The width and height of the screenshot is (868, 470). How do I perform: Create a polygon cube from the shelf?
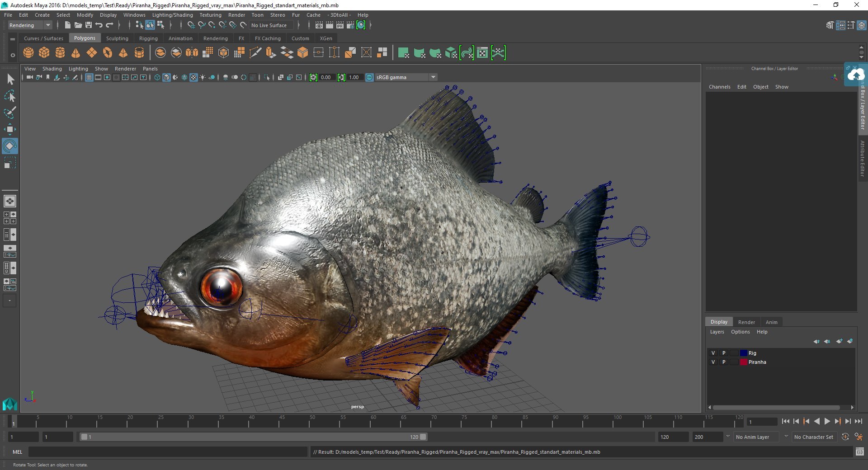[x=44, y=53]
